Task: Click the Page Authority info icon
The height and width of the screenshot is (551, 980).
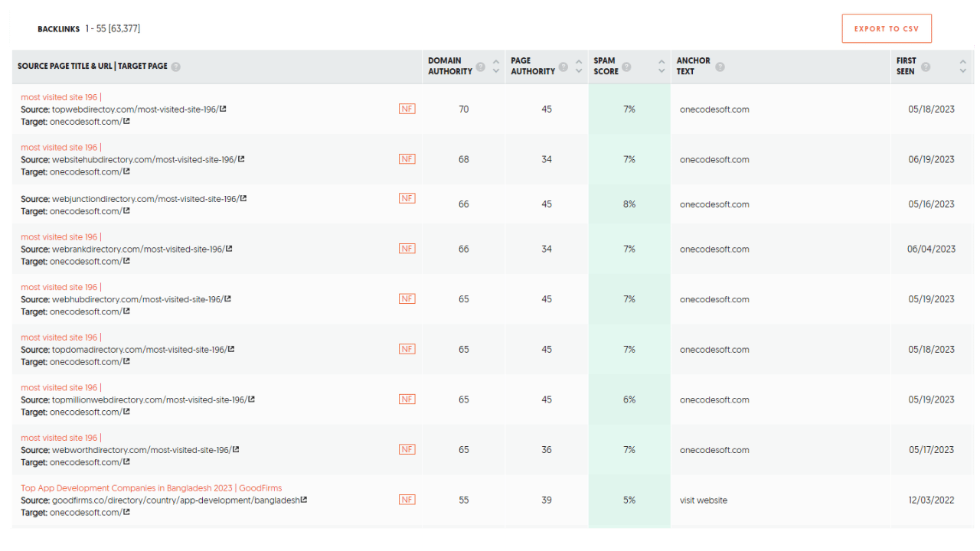Action: coord(563,67)
